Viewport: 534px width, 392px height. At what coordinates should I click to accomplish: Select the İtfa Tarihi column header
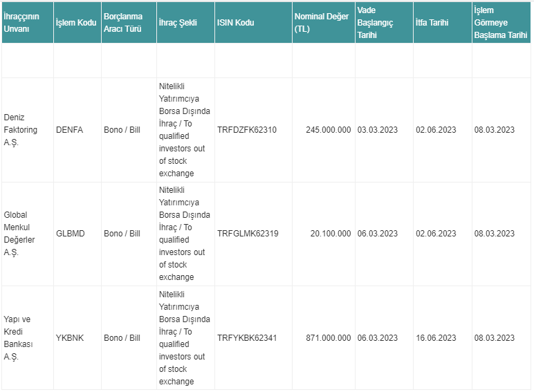pos(443,22)
